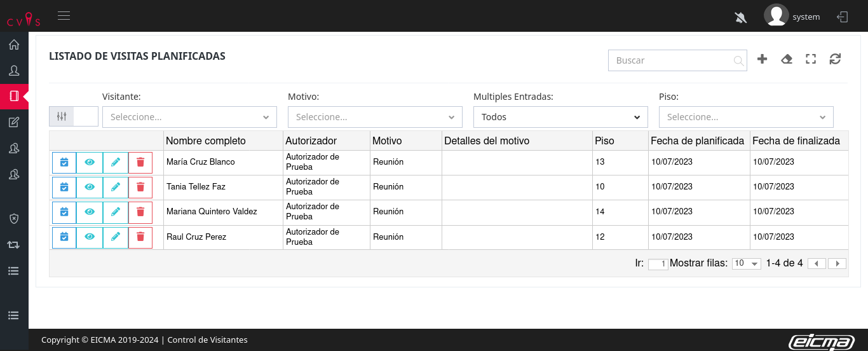Open the Mostrar filas rows selector
The width and height of the screenshot is (868, 351).
[746, 263]
